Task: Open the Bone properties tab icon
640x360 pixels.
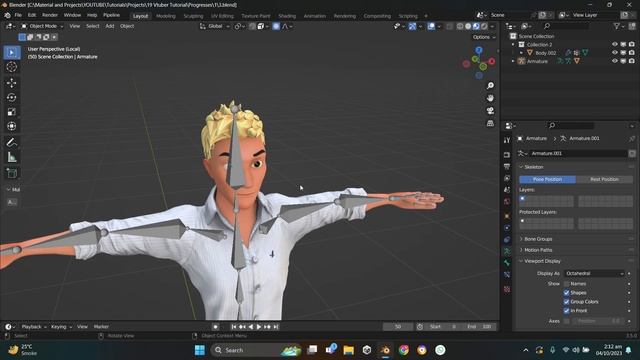Action: pos(507,263)
